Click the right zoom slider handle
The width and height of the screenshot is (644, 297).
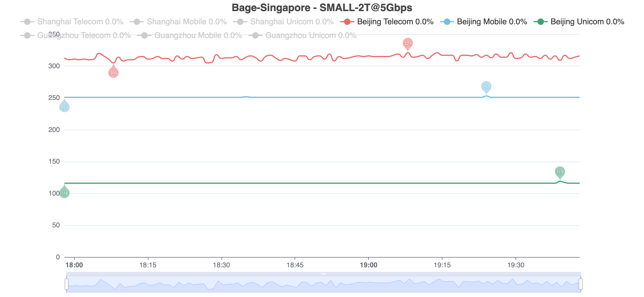tap(580, 284)
